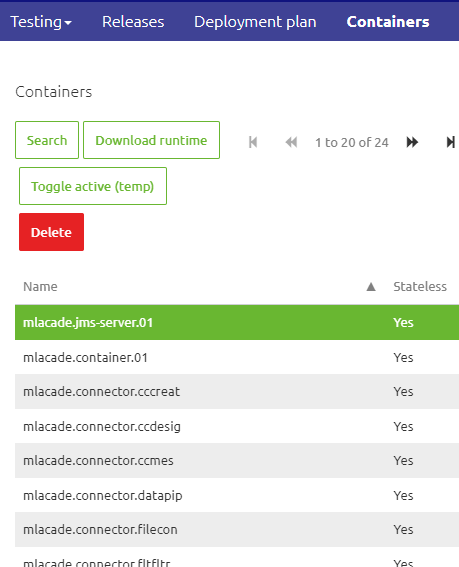
Task: Select row mlacade.jms-server.01
Action: pyautogui.click(x=237, y=322)
